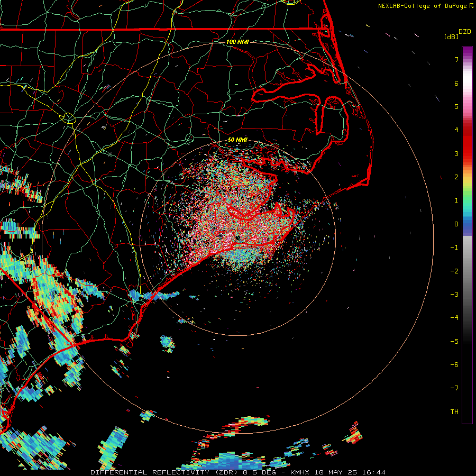Image resolution: width=476 pixels, height=476 pixels.
Task: Click the DZD label above the color scale
Action: point(465,32)
